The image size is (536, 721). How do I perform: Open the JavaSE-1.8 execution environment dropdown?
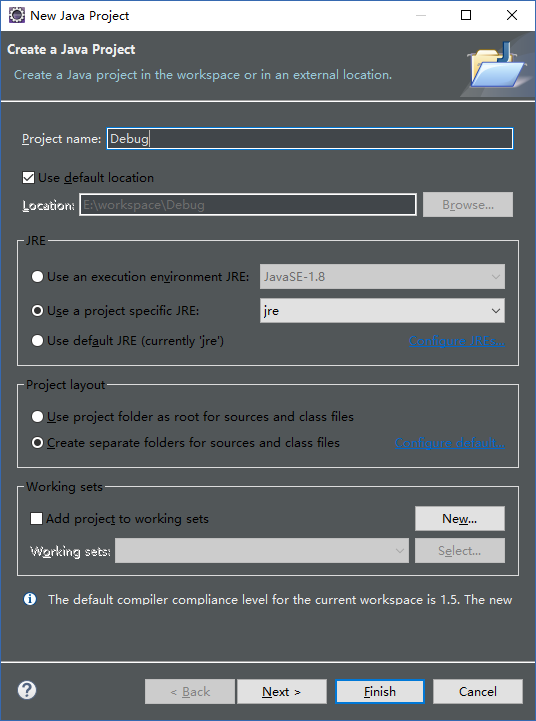click(382, 276)
